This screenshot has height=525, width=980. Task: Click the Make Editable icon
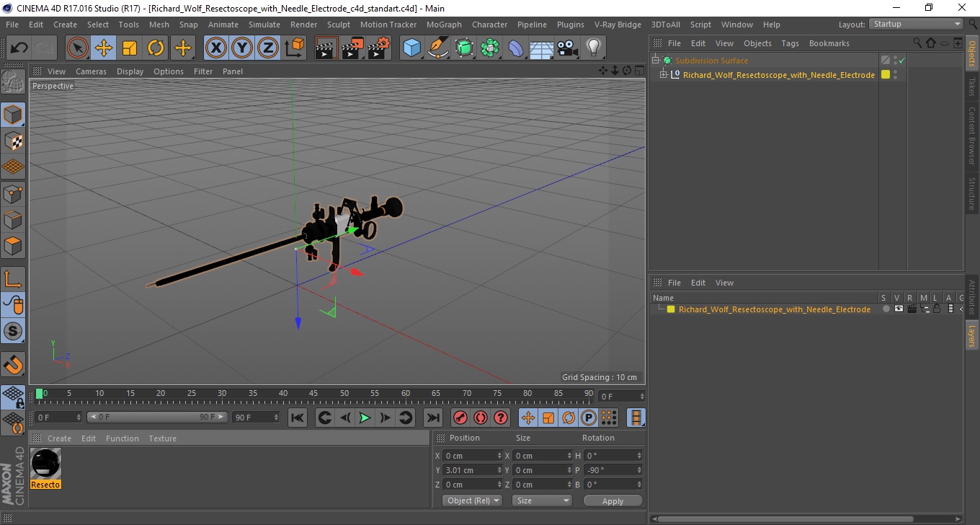pyautogui.click(x=13, y=82)
